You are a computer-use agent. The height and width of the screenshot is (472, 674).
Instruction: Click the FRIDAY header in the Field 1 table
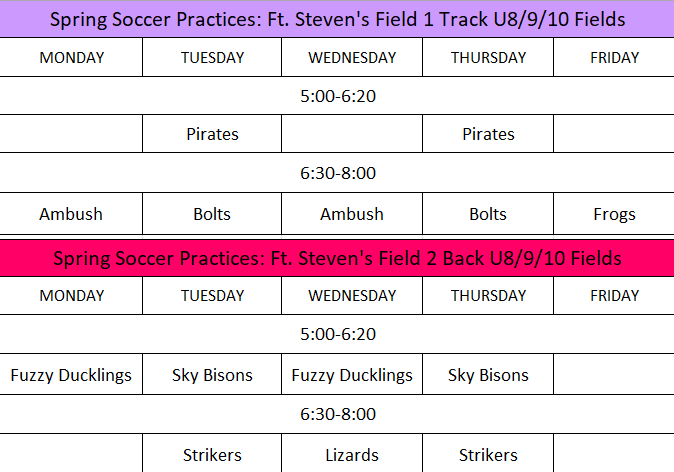pyautogui.click(x=613, y=58)
